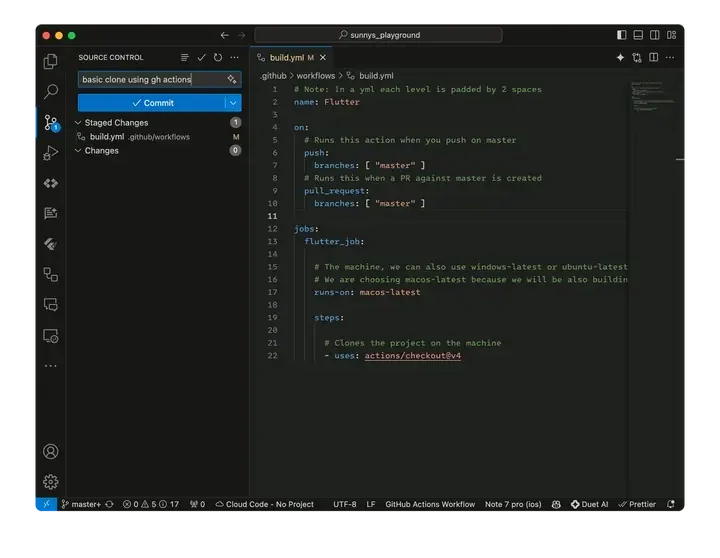Go forward using the navigation arrow

click(x=241, y=35)
